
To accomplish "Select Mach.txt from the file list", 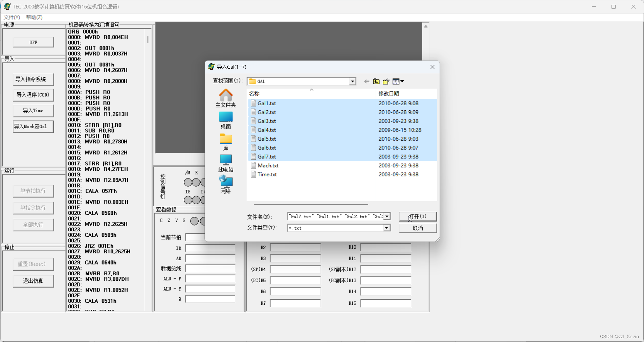I will tap(268, 165).
